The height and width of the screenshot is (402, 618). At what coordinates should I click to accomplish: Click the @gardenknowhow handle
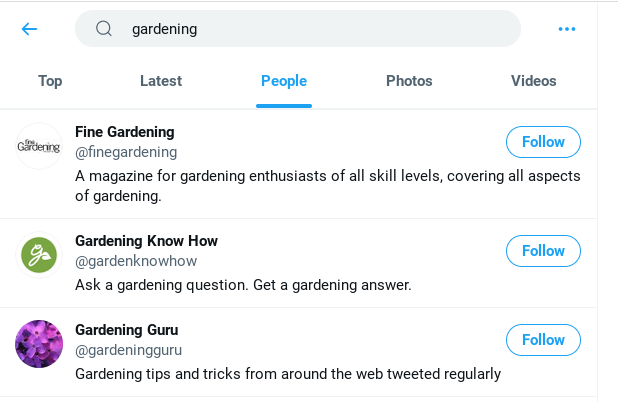click(x=136, y=262)
